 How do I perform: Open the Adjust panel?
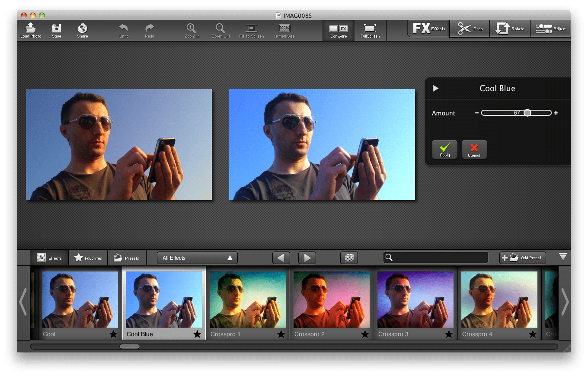(550, 29)
